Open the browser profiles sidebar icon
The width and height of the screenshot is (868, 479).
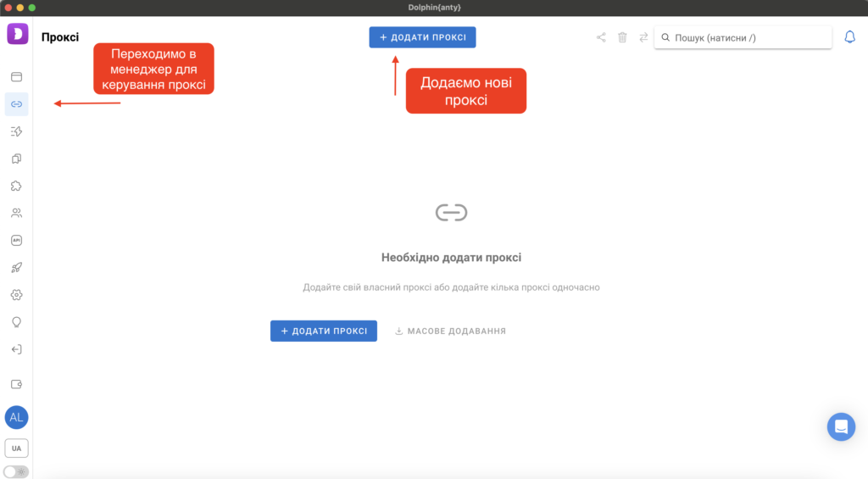(16, 77)
